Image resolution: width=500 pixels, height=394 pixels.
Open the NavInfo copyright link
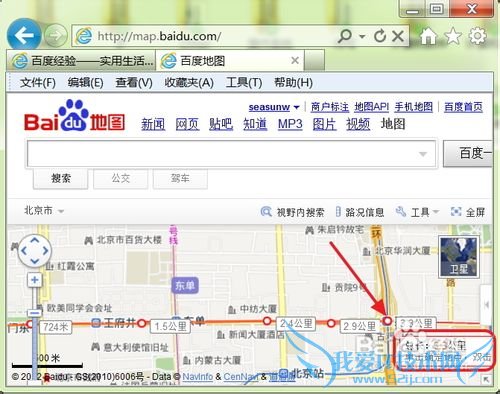tap(198, 377)
